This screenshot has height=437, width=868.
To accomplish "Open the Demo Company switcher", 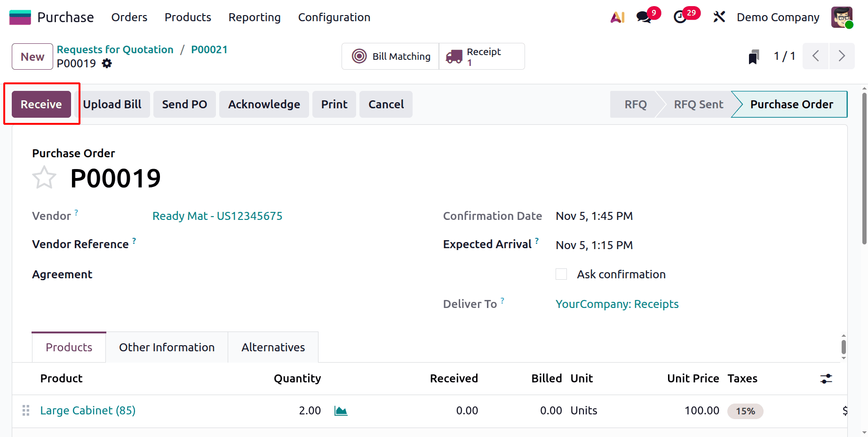I will (x=777, y=17).
